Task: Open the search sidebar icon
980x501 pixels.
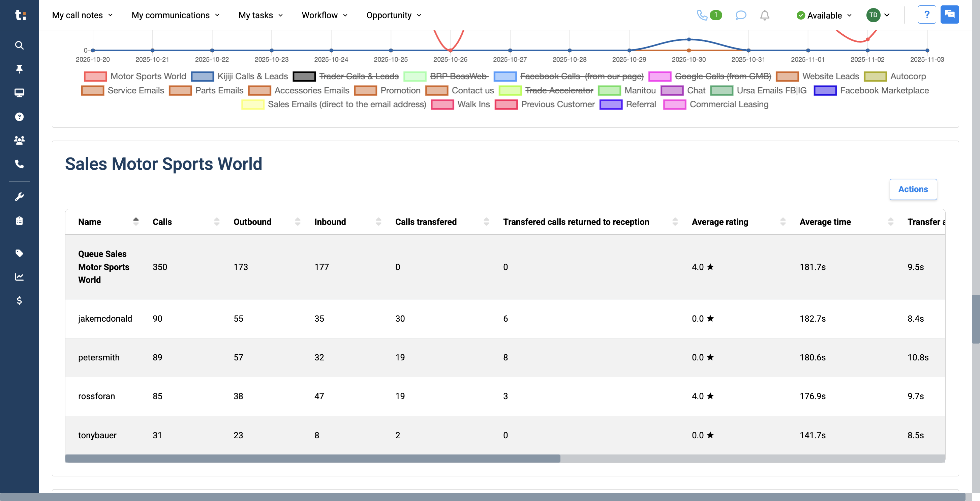Action: click(19, 45)
